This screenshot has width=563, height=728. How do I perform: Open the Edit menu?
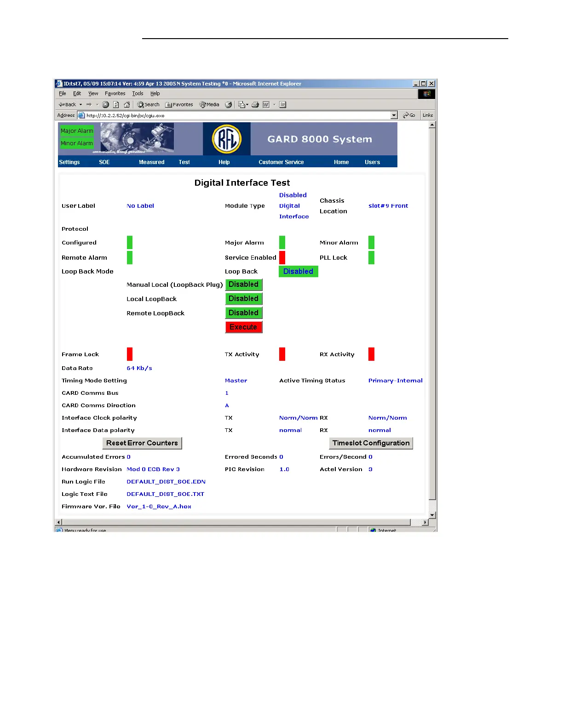[77, 93]
